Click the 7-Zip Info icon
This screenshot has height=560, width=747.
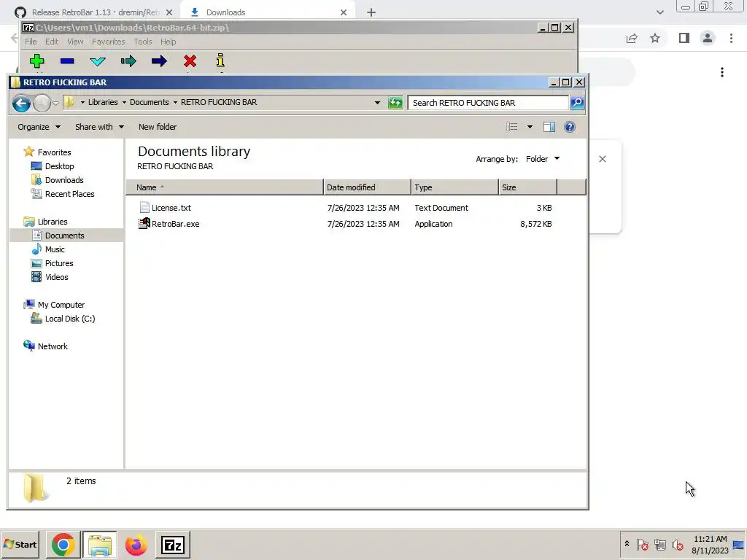pos(220,61)
